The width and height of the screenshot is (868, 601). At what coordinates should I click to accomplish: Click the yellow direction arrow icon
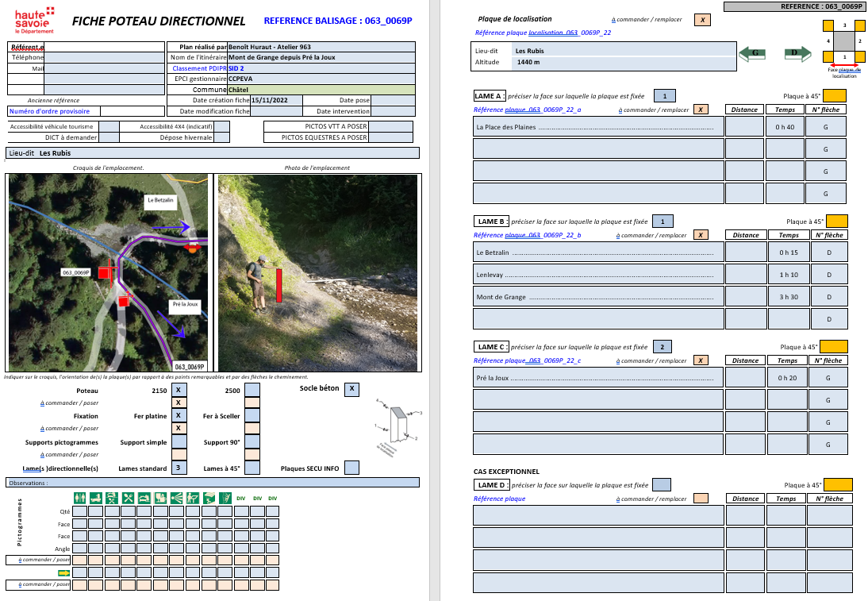pyautogui.click(x=63, y=572)
